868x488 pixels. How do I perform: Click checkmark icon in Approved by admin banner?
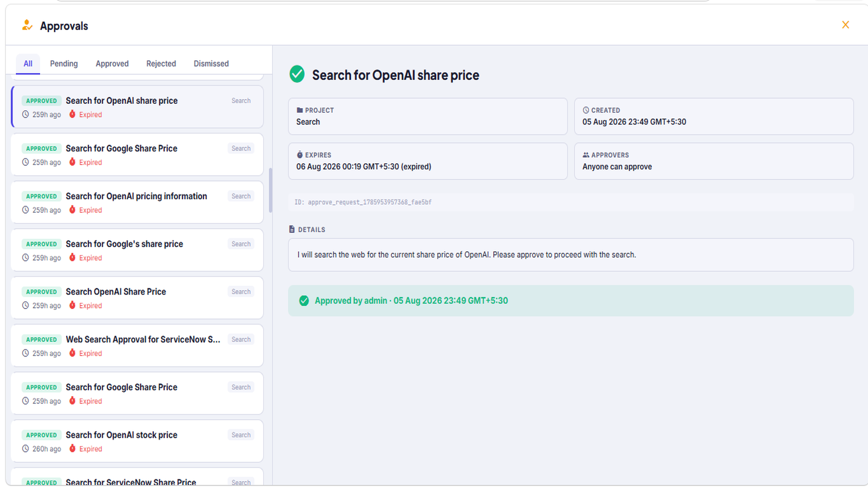coord(304,301)
